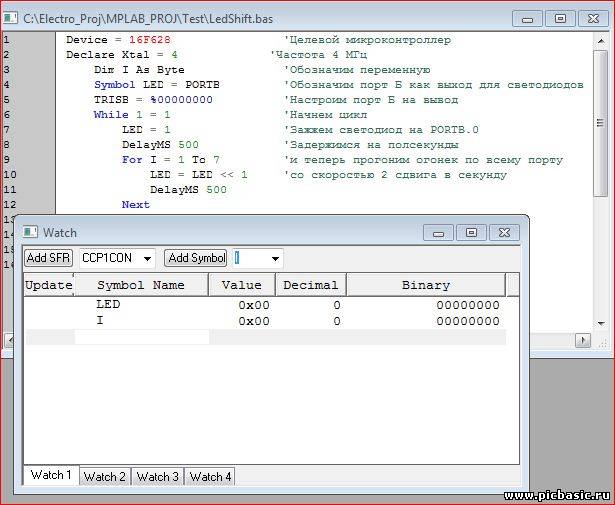
Task: Click the While 1 = 1 line
Action: (x=132, y=115)
